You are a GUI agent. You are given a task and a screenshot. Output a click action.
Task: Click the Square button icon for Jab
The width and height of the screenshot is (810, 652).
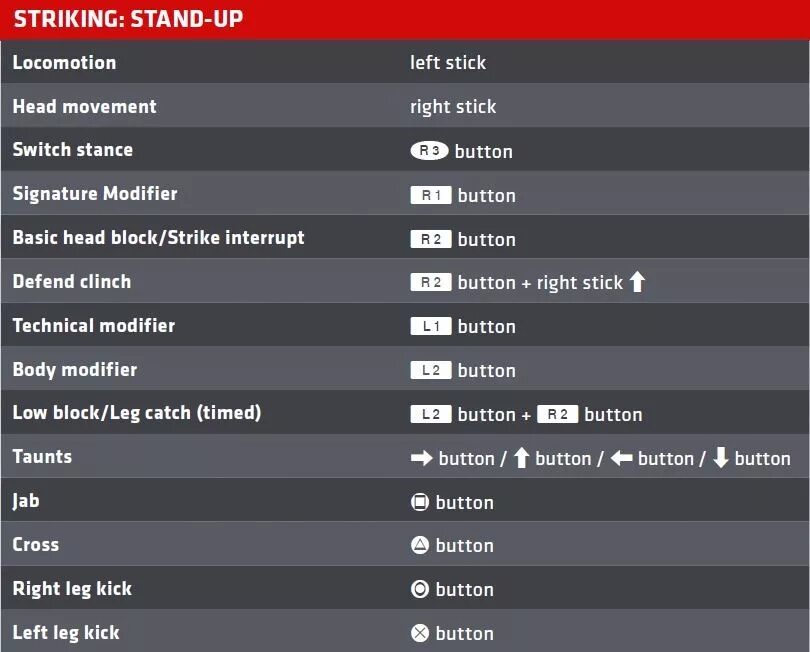(x=419, y=502)
